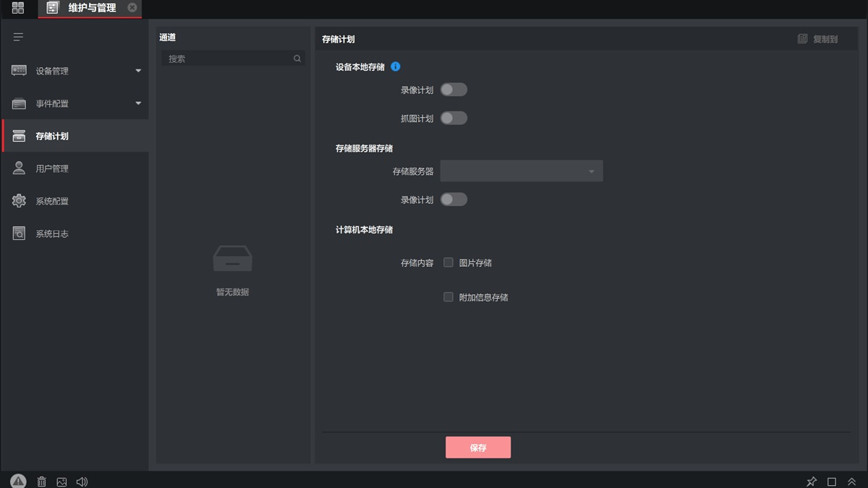Screen dimensions: 868x488
Task: Go to 用户管理 in the sidebar
Action: coord(52,168)
